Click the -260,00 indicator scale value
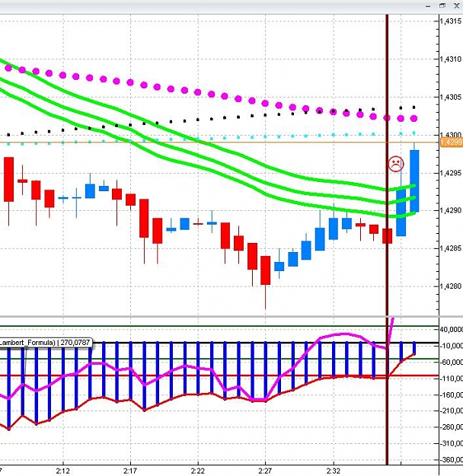This screenshot has width=463, height=476. [452, 427]
